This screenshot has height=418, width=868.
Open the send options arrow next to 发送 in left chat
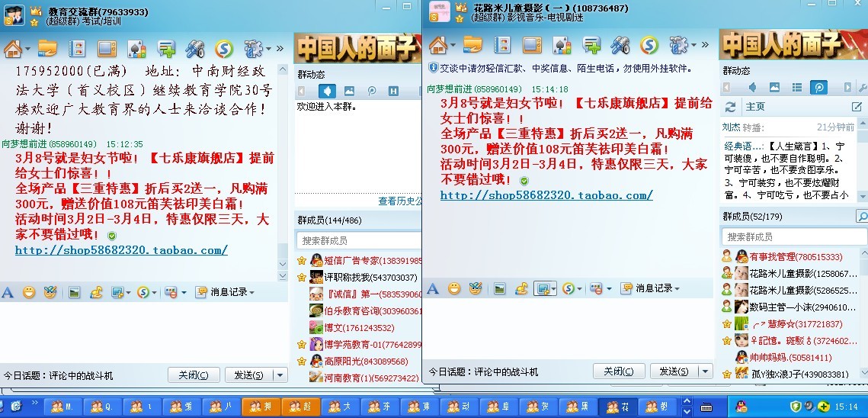(x=280, y=375)
